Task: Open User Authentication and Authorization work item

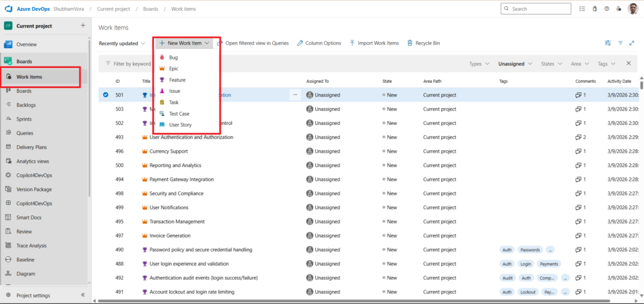Action: [x=191, y=137]
